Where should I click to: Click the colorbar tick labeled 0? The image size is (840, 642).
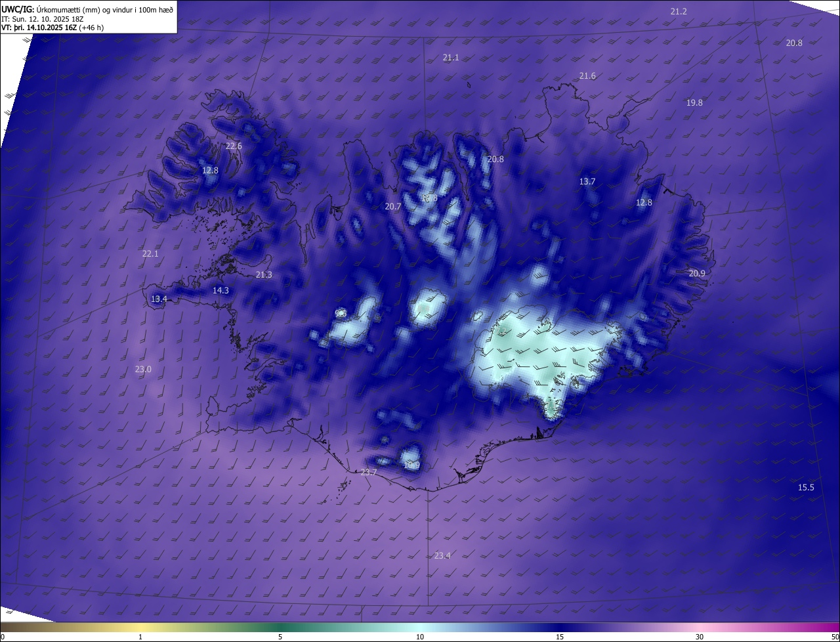tap(2, 637)
